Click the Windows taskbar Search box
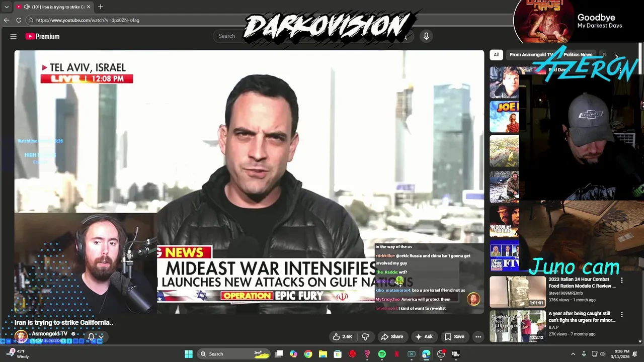Image resolution: width=644 pixels, height=362 pixels. [233, 354]
